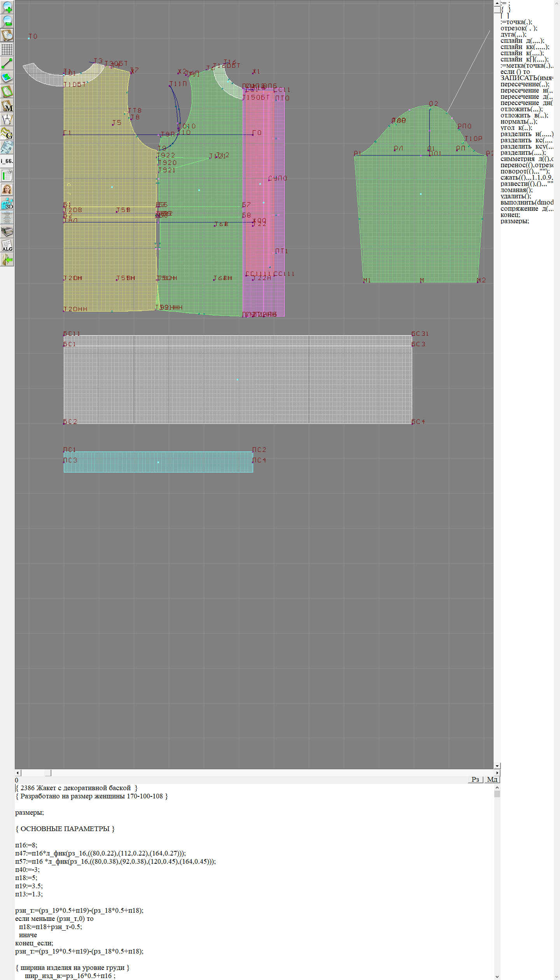560x980 pixels.
Task: Click the 'удалить();' operator in command list
Action: point(516,196)
